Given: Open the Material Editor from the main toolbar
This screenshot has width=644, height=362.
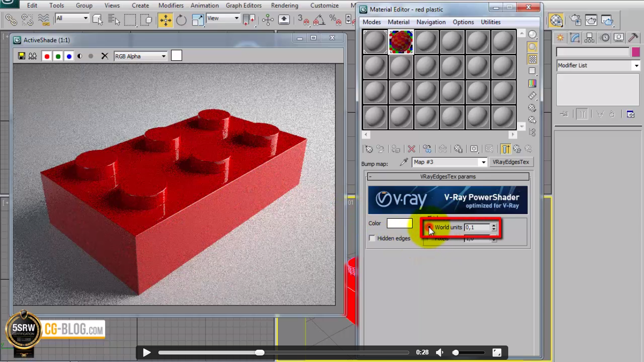Looking at the screenshot, I should click(556, 20).
